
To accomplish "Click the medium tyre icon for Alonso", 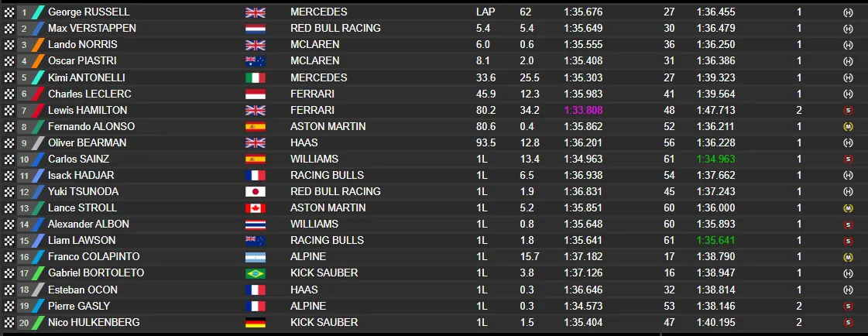I will pos(848,126).
